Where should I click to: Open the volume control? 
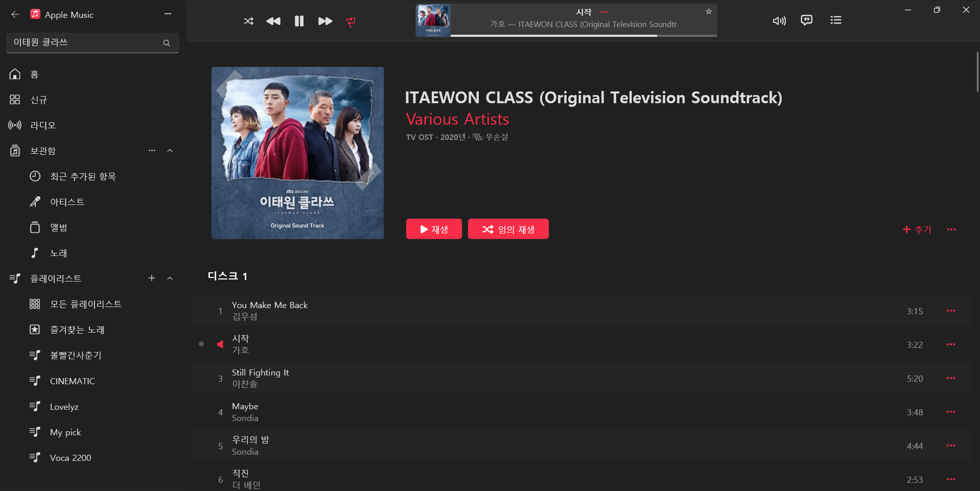click(x=779, y=20)
